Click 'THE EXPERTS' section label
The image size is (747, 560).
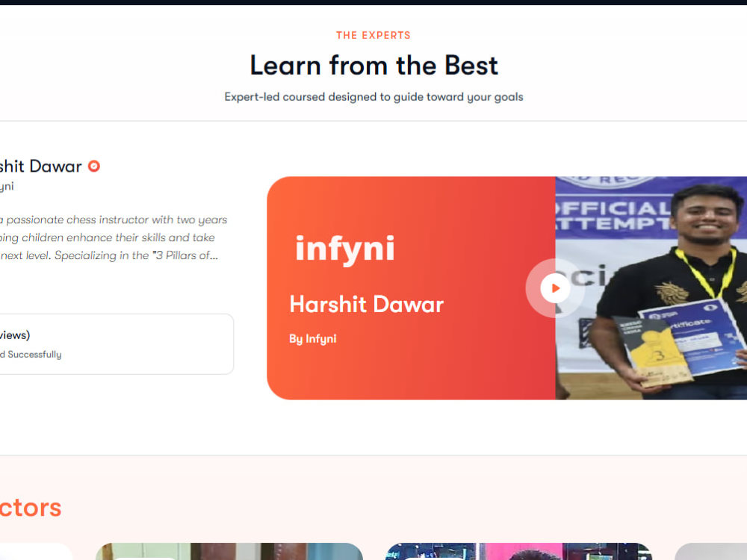point(373,35)
